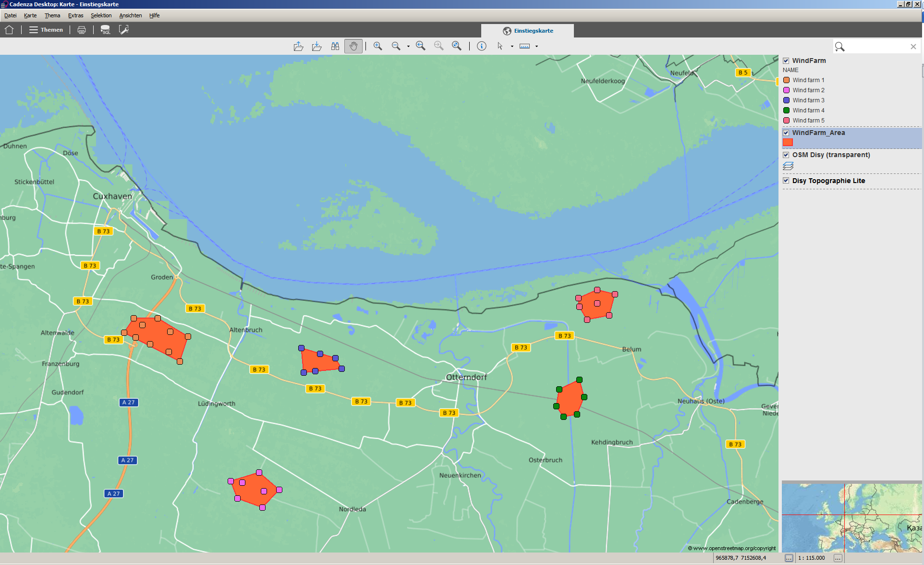Click the green Wind farm 4 legend swatch
924x565 pixels.
pyautogui.click(x=787, y=111)
